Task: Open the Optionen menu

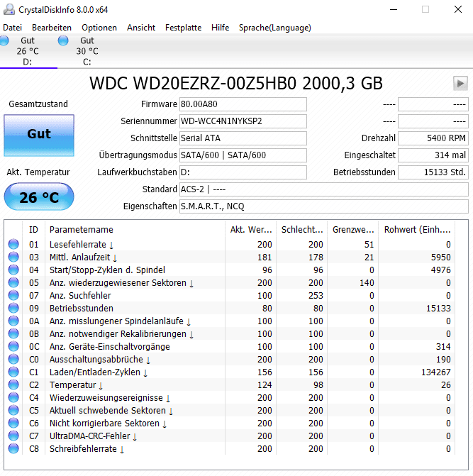Action: [99, 28]
